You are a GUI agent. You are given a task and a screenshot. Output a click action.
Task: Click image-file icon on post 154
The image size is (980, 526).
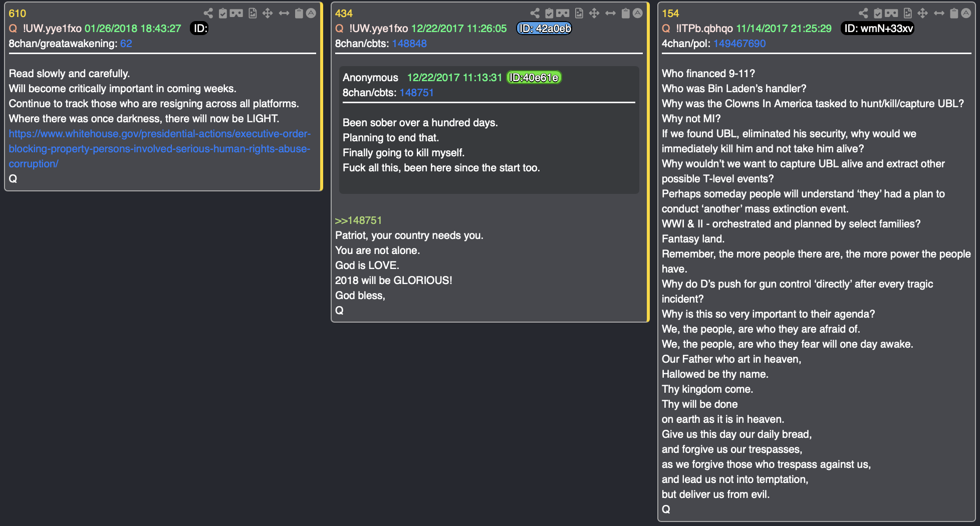point(908,14)
